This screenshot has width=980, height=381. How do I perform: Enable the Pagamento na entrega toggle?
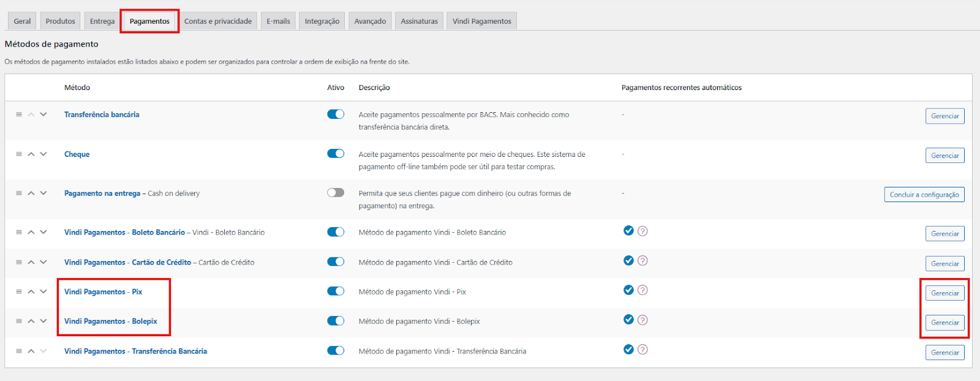click(x=336, y=193)
